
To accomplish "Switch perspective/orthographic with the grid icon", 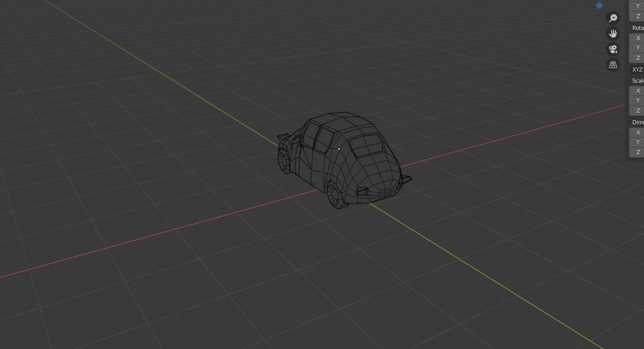I will pos(613,65).
